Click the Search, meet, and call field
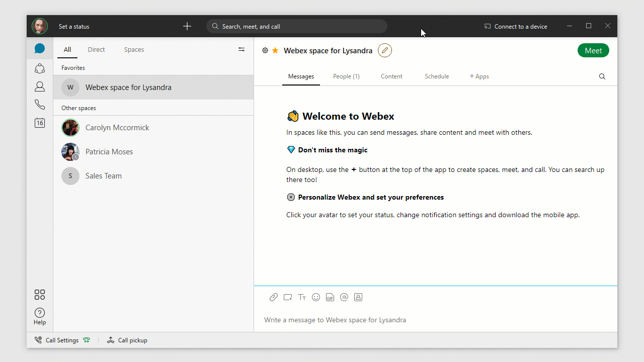 click(297, 26)
